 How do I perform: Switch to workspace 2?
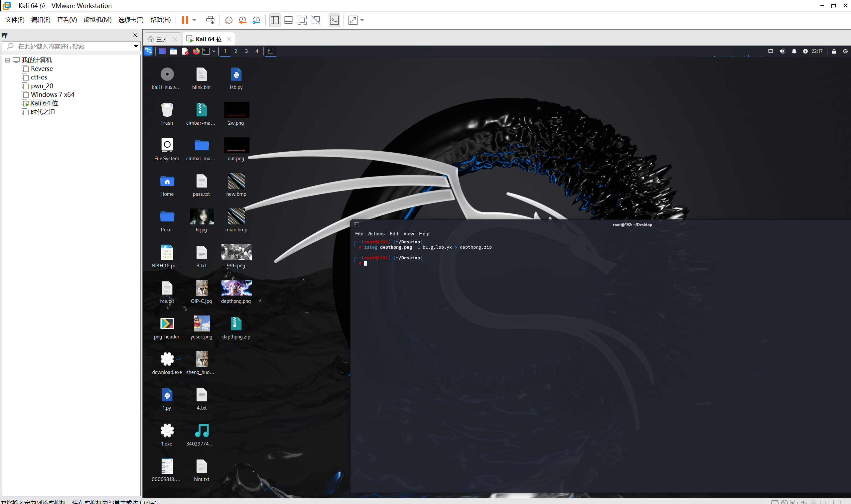(236, 51)
